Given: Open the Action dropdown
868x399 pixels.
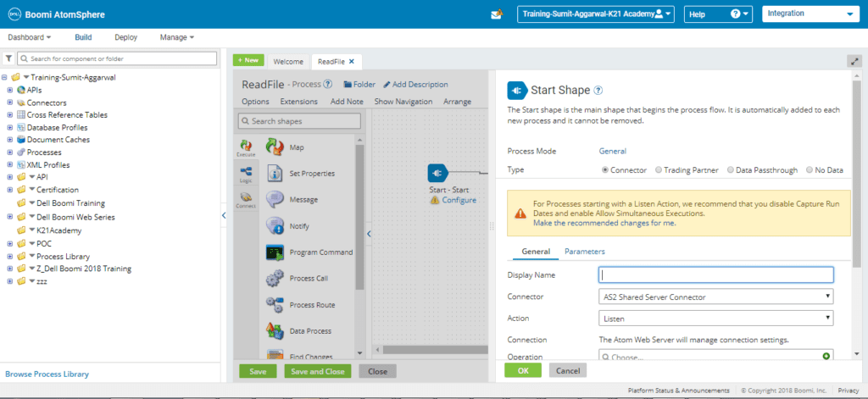Looking at the screenshot, I should (716, 319).
